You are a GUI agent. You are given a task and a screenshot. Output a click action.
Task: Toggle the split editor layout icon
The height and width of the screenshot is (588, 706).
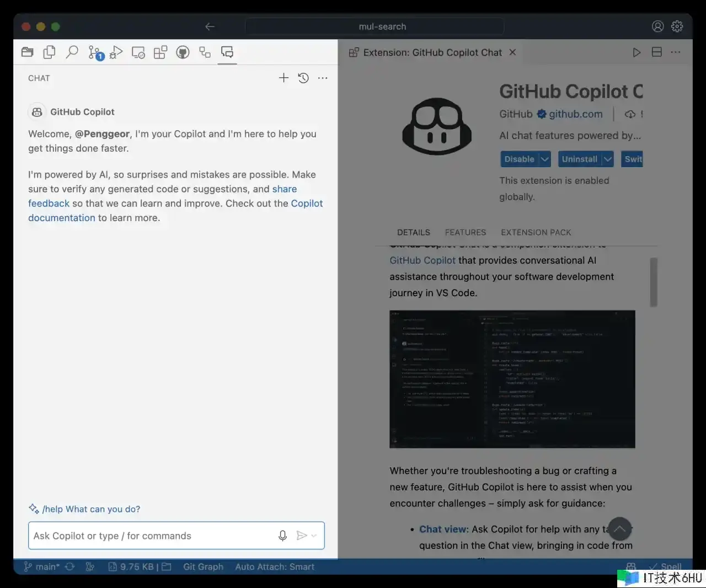coord(656,52)
